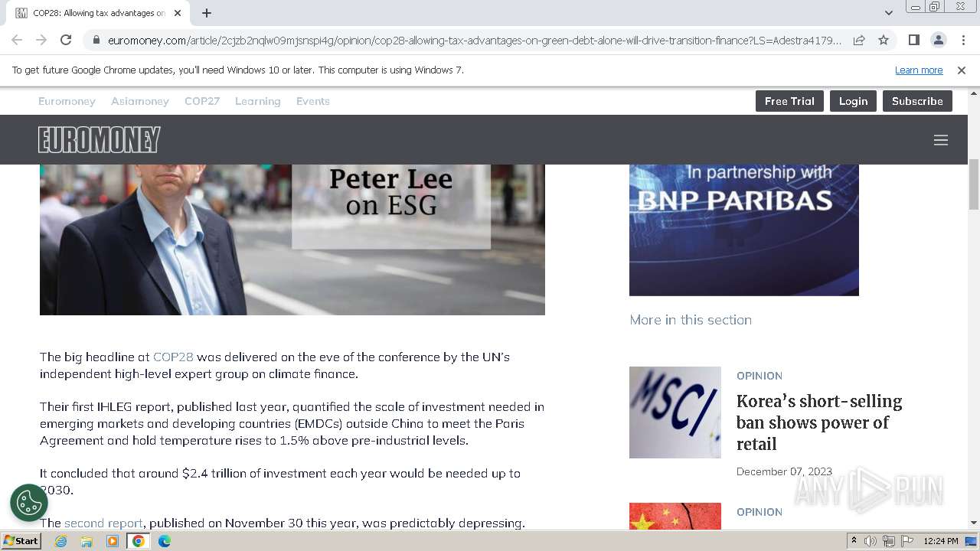Click the Chrome taskbar icon
Screen dimensions: 980x551
139,541
